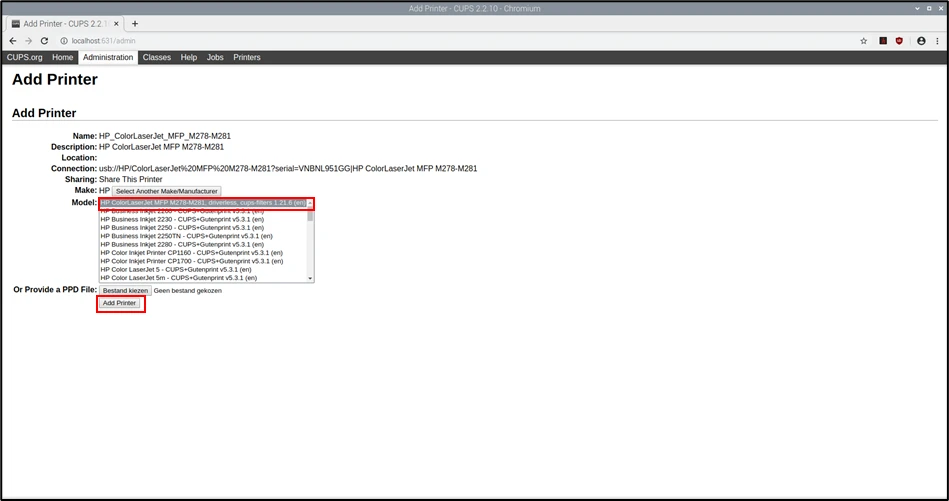Screen dimensions: 949x501
Task: Click the browser forward arrow
Action: (x=28, y=41)
